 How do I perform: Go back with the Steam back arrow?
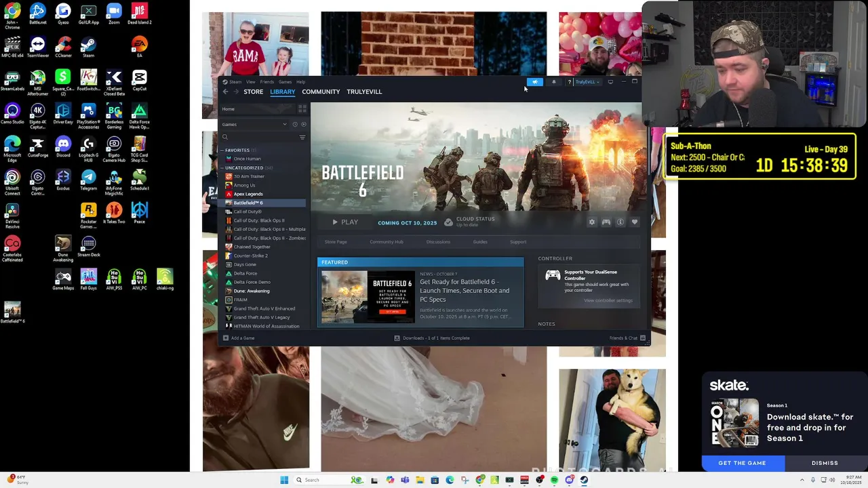[226, 91]
